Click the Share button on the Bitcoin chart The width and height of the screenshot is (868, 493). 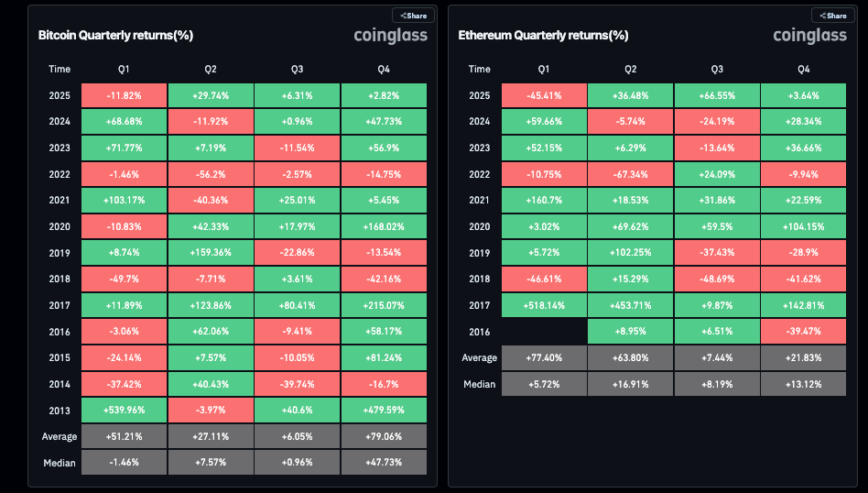pos(413,16)
